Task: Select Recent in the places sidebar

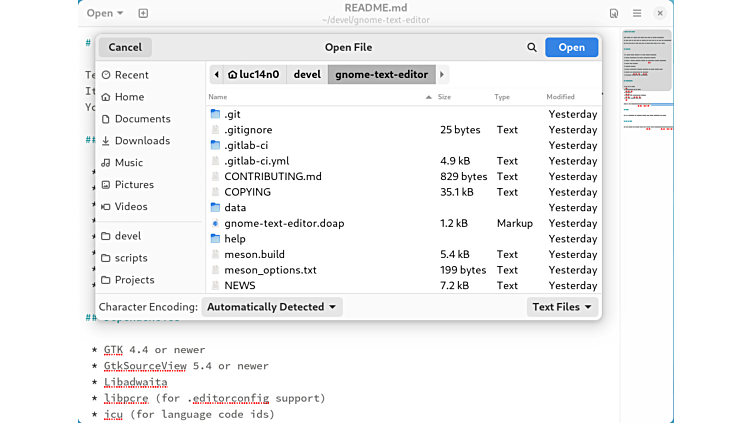Action: coord(131,75)
